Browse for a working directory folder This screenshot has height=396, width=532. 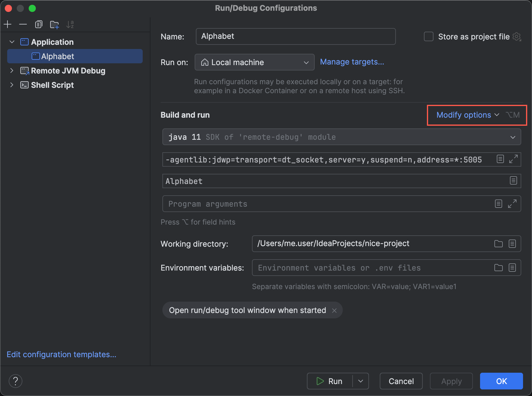tap(498, 244)
